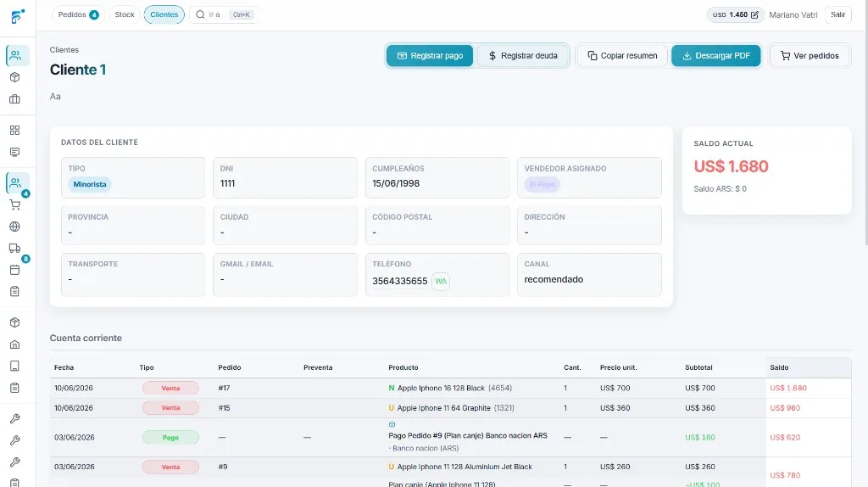Open the Stock tab
The image size is (868, 487).
tap(125, 14)
